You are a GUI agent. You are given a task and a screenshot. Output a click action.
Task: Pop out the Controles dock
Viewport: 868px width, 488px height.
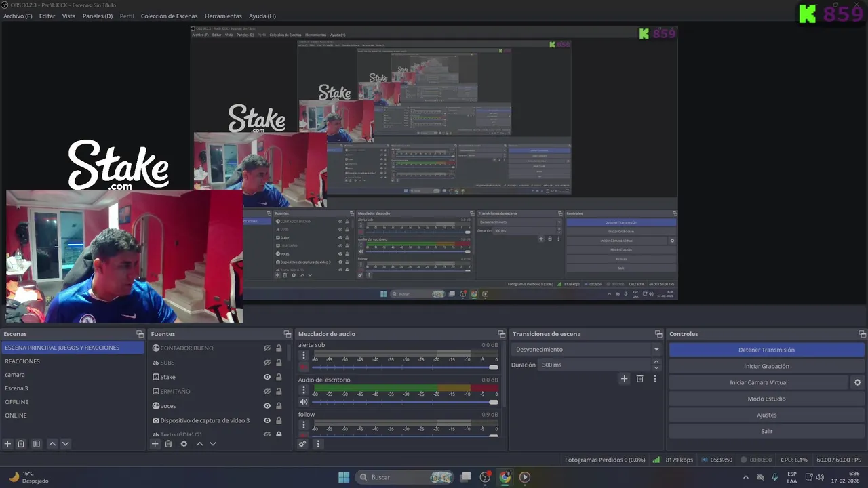863,334
